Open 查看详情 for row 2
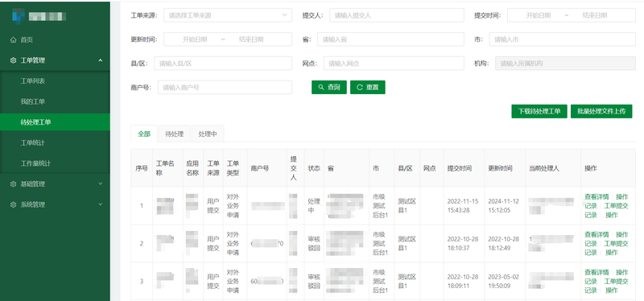The width and height of the screenshot is (644, 301). (597, 235)
